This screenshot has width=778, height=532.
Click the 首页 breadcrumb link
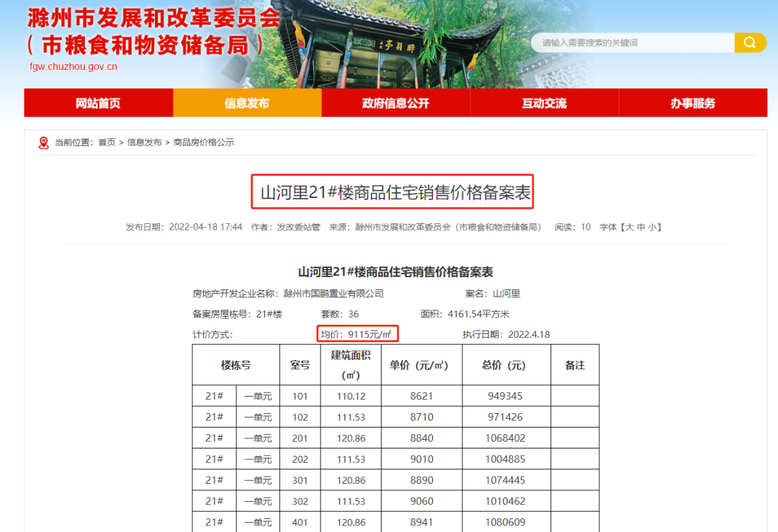click(x=107, y=143)
